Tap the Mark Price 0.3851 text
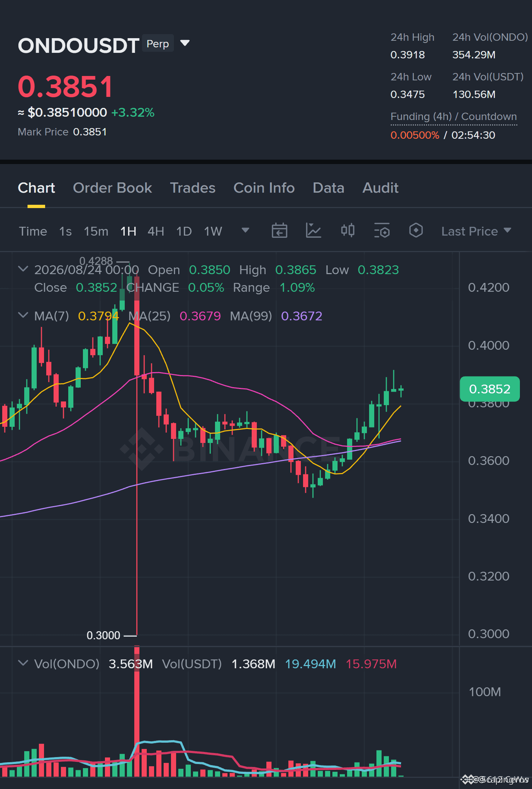This screenshot has height=789, width=532. 62,132
